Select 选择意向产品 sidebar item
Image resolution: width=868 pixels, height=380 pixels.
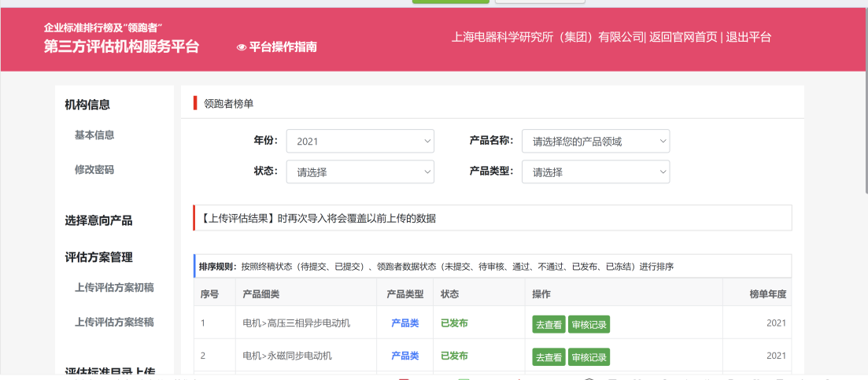tap(98, 221)
